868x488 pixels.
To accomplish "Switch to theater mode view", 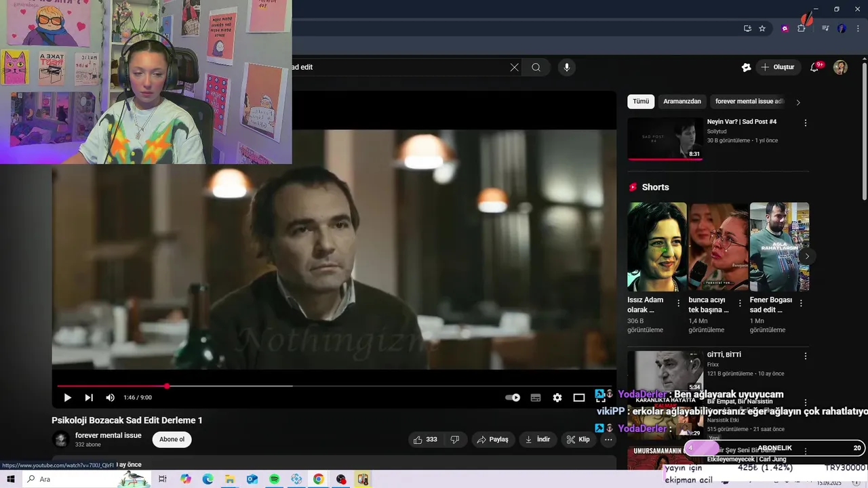I will tap(579, 398).
